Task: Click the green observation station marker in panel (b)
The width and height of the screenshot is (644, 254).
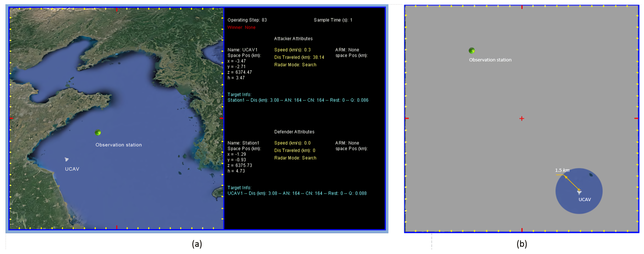Action: [472, 51]
